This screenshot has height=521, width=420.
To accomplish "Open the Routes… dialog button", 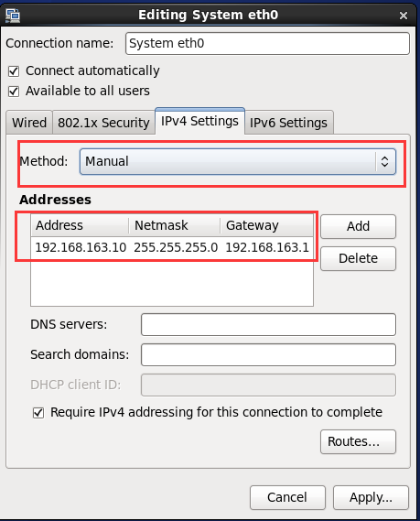I will point(359,441).
